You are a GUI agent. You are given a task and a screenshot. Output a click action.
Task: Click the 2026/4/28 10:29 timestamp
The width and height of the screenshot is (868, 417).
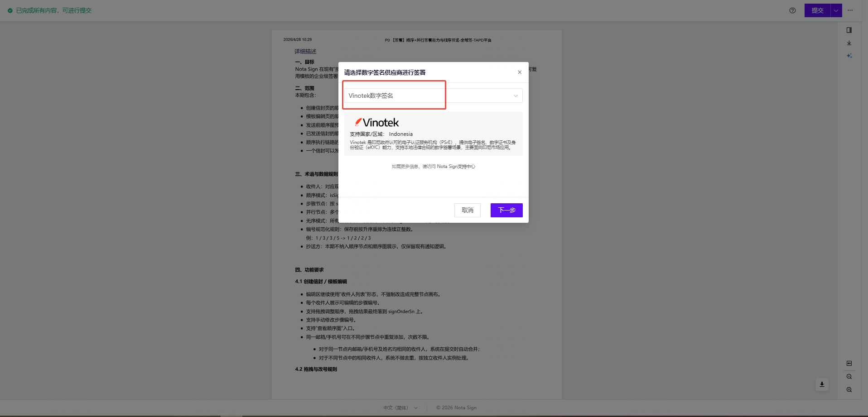coord(298,40)
